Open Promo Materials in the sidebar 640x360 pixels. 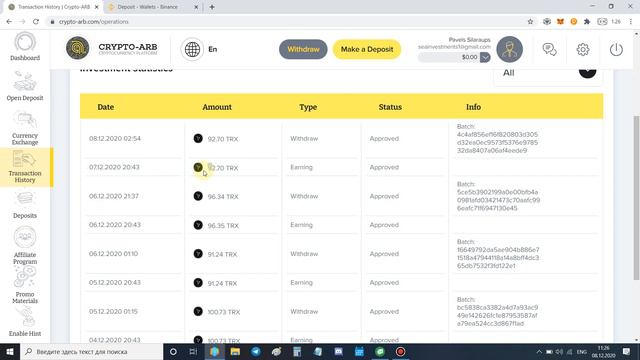pyautogui.click(x=25, y=286)
